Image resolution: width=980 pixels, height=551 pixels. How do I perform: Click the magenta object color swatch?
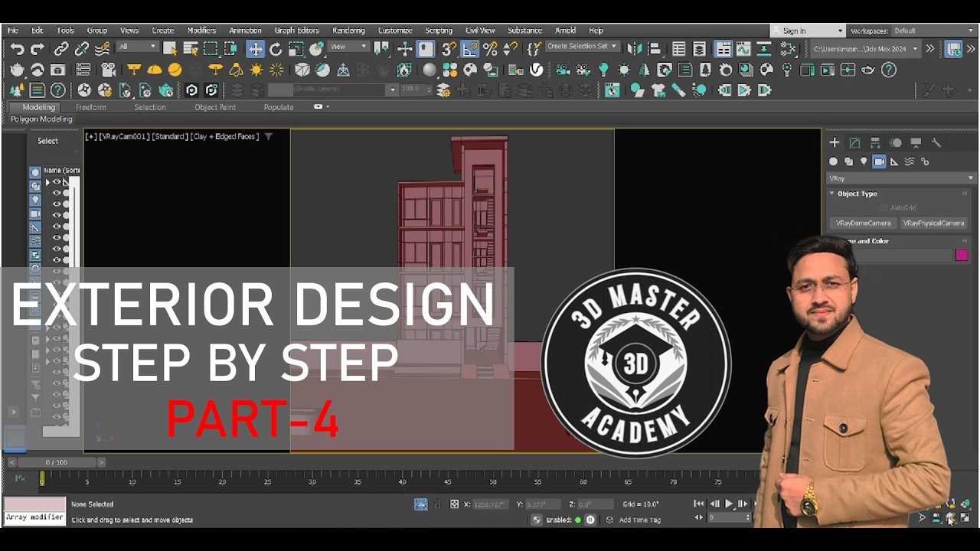pos(962,256)
